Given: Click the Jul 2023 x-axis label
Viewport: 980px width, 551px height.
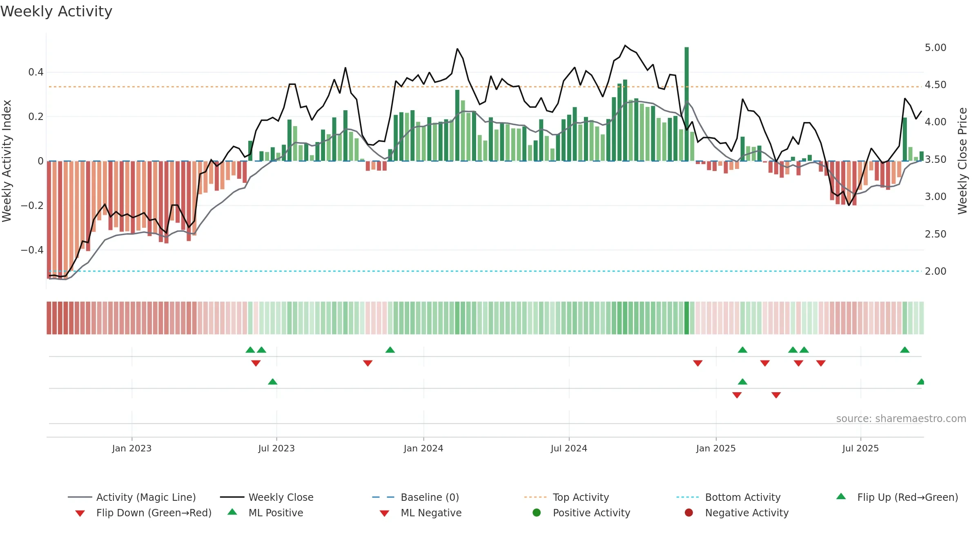Looking at the screenshot, I should point(276,448).
